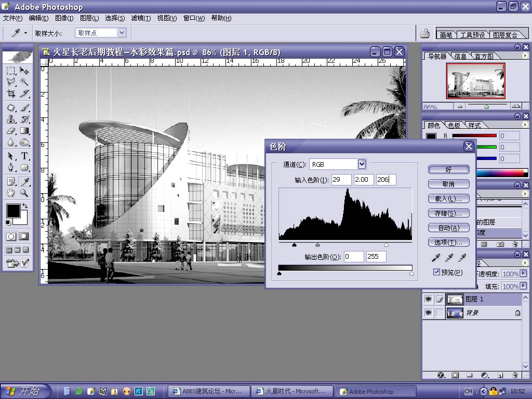Click the 自动(A) button
532x399 pixels.
(448, 228)
